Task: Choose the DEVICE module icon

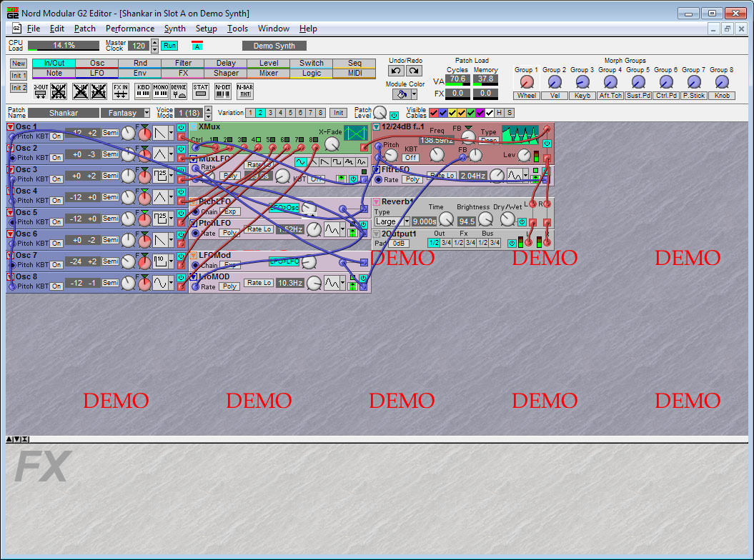Action: (x=179, y=91)
